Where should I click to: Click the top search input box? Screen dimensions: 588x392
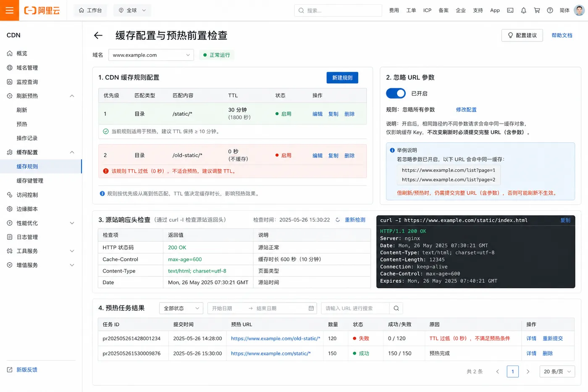[338, 11]
